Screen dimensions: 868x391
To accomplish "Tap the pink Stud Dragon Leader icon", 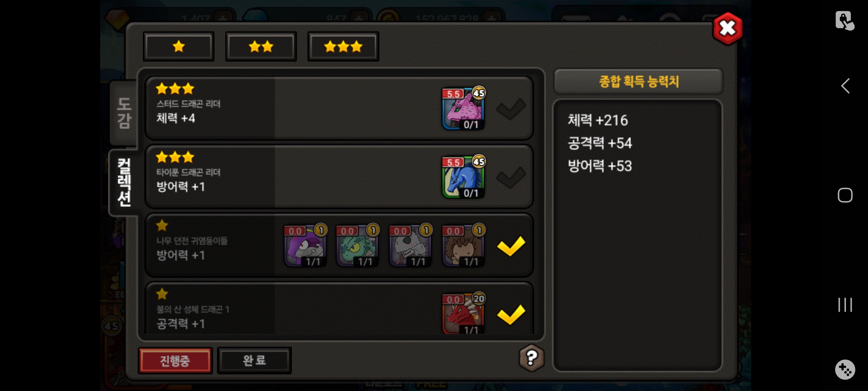I will pos(463,108).
